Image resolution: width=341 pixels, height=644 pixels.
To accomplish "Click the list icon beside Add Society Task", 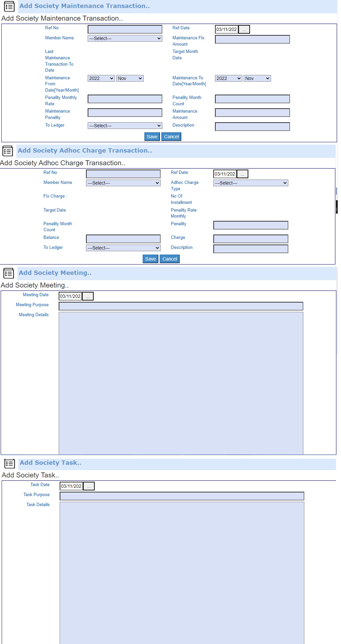I will (10, 463).
